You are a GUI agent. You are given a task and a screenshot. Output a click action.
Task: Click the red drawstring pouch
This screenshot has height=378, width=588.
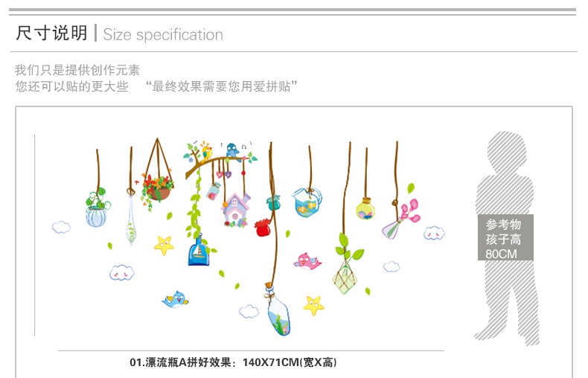pos(263,228)
